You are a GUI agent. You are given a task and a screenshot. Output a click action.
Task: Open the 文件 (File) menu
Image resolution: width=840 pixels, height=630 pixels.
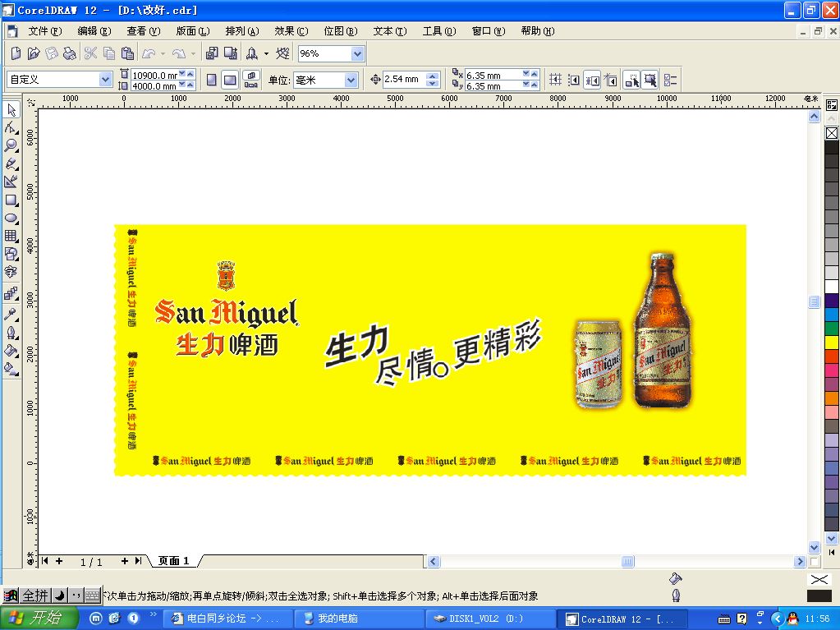click(44, 31)
